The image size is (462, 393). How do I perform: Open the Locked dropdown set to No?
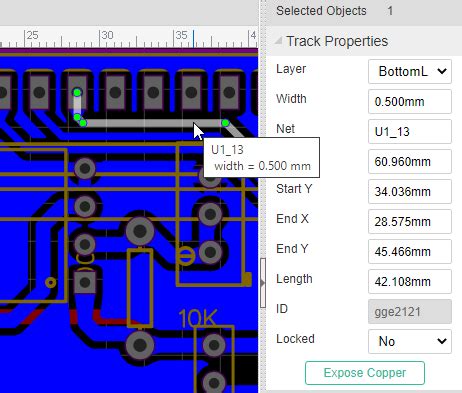pos(410,341)
